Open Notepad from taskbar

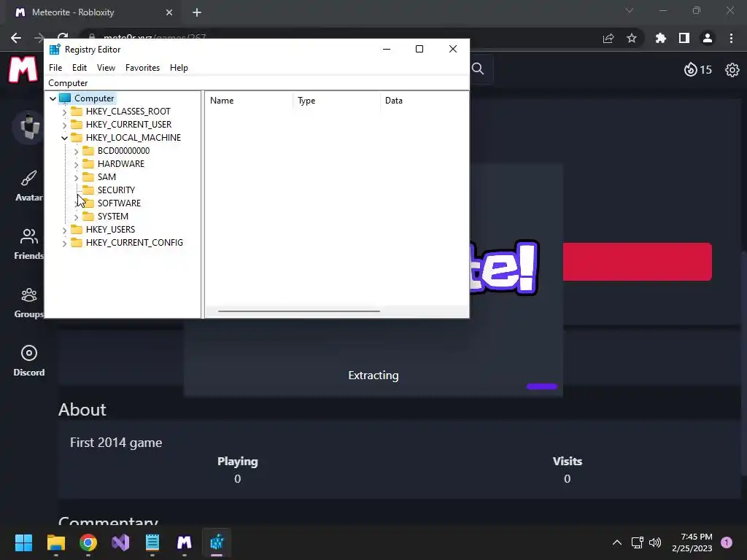[x=152, y=542]
